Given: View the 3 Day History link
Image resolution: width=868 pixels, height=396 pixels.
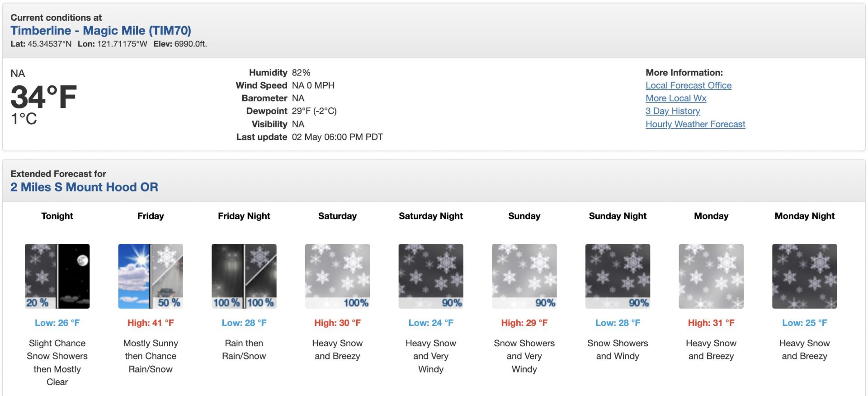Looking at the screenshot, I should 673,111.
